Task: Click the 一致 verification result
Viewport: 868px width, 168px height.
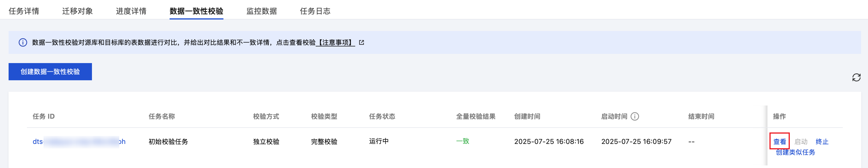Action: 462,141
